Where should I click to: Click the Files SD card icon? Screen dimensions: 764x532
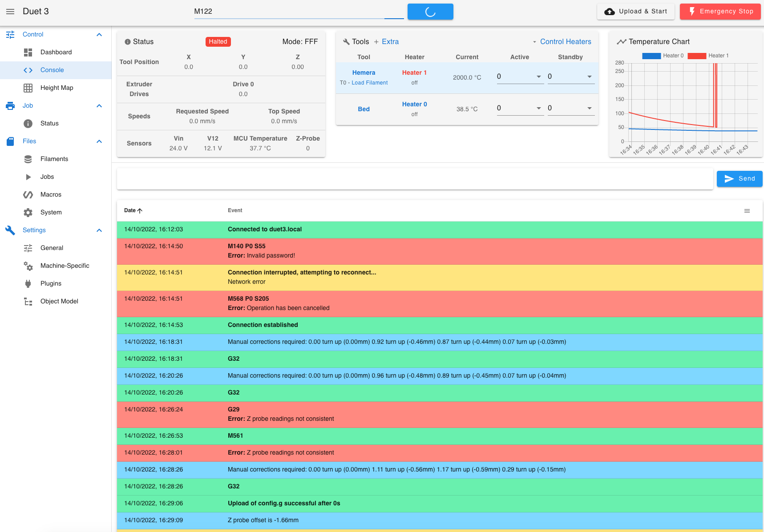(x=10, y=141)
